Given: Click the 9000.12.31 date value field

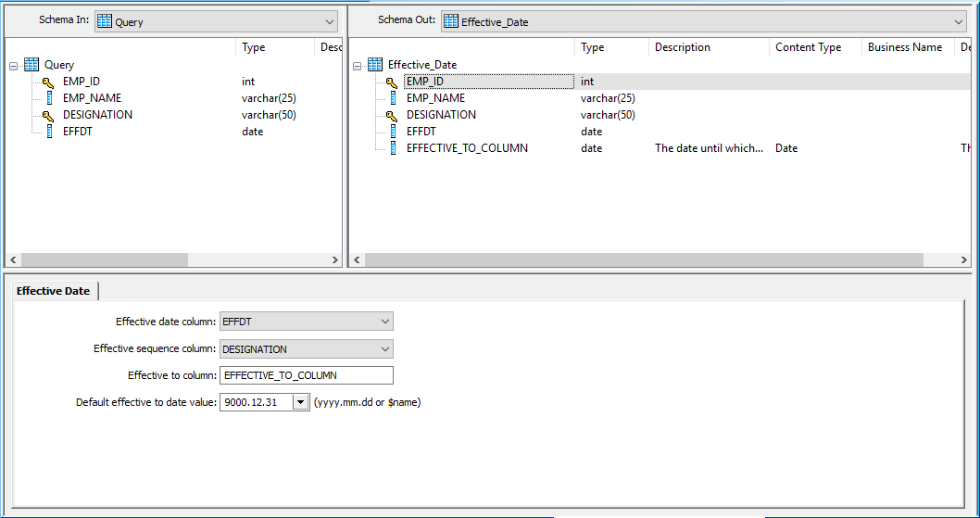Looking at the screenshot, I should coord(257,402).
